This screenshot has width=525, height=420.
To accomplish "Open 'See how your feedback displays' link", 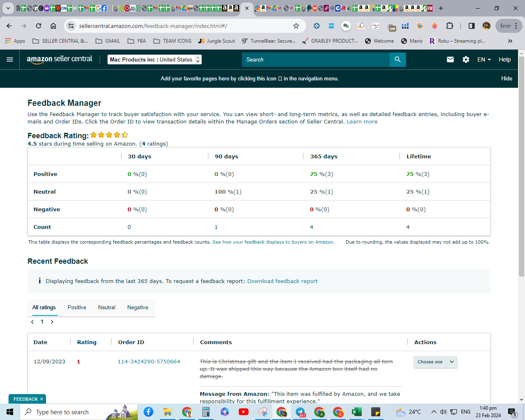I will point(273,242).
